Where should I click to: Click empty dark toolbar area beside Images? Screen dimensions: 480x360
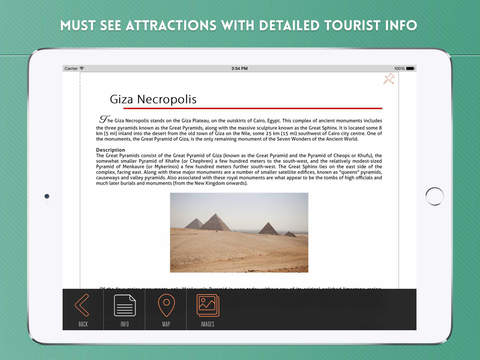pos(318,309)
